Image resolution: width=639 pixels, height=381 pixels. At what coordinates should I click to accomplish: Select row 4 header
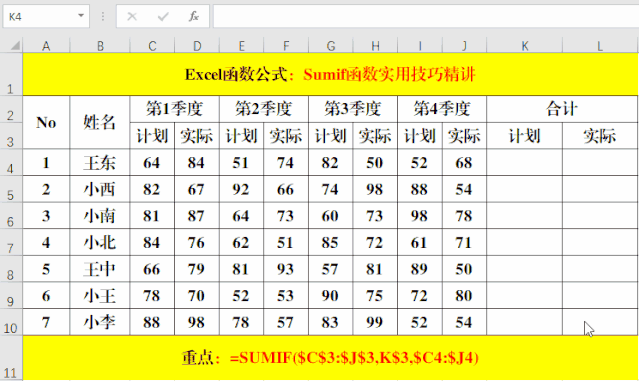point(11,162)
